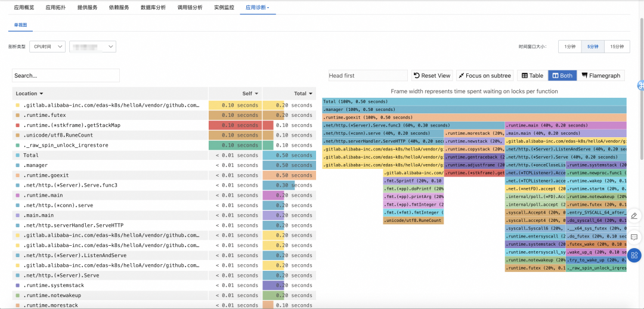
Task: Expand the blurred instance selector dropdown
Action: click(92, 47)
